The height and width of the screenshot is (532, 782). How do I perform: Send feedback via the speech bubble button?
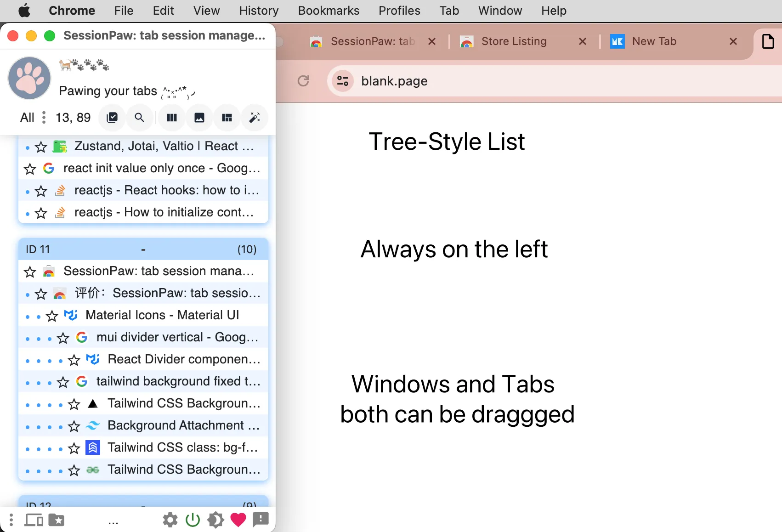click(x=261, y=520)
